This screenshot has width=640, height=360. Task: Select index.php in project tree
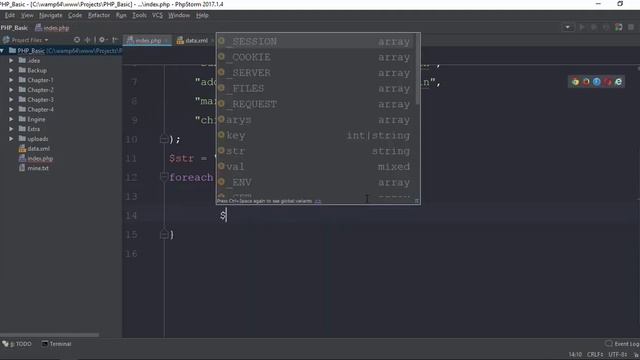36,158
